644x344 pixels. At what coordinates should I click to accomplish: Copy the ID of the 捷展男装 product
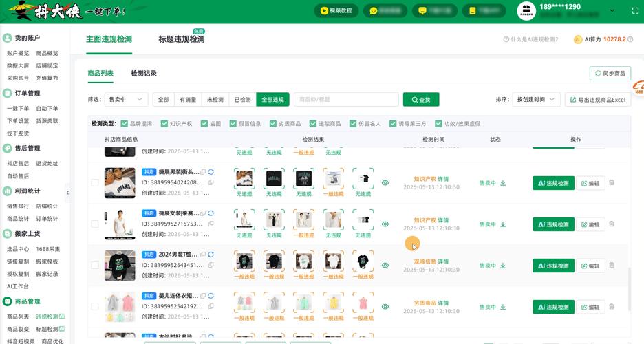pyautogui.click(x=211, y=183)
